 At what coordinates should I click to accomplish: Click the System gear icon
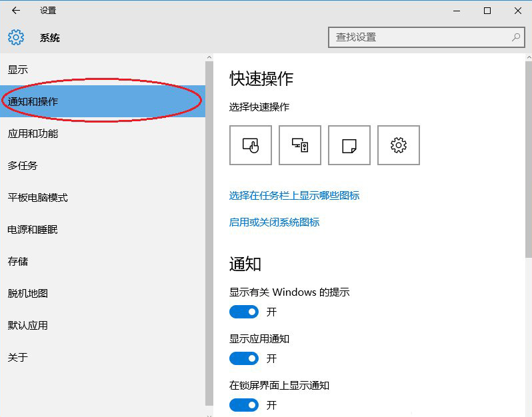[x=16, y=37]
